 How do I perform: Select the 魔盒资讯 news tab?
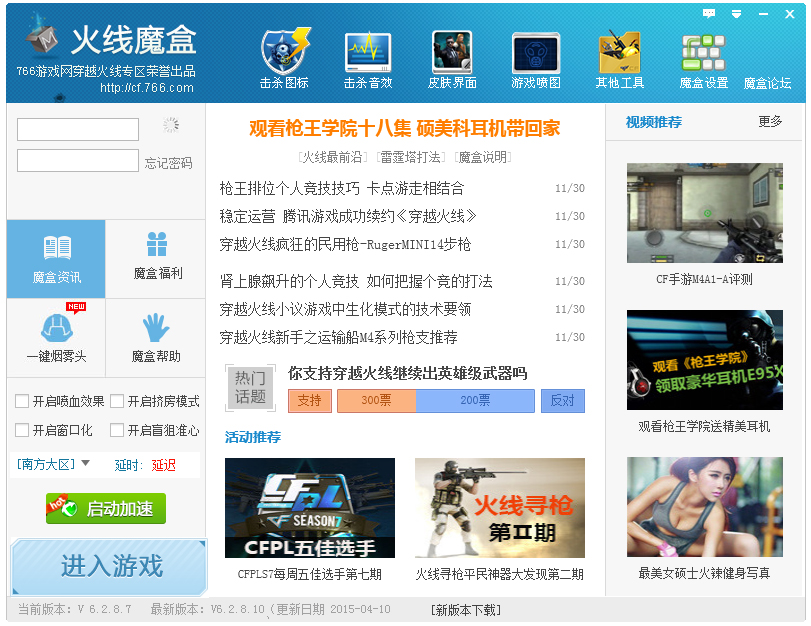tap(56, 259)
